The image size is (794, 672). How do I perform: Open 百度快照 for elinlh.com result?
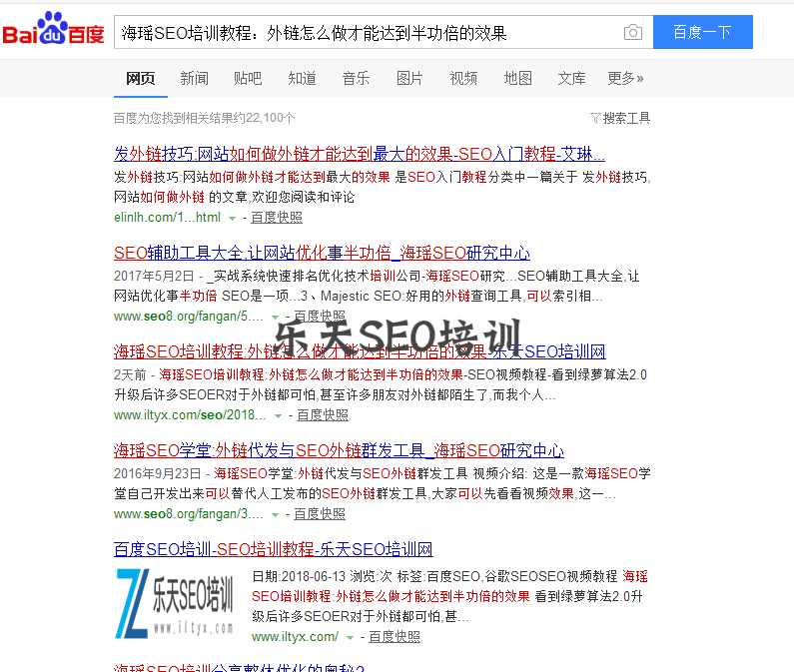point(277,218)
